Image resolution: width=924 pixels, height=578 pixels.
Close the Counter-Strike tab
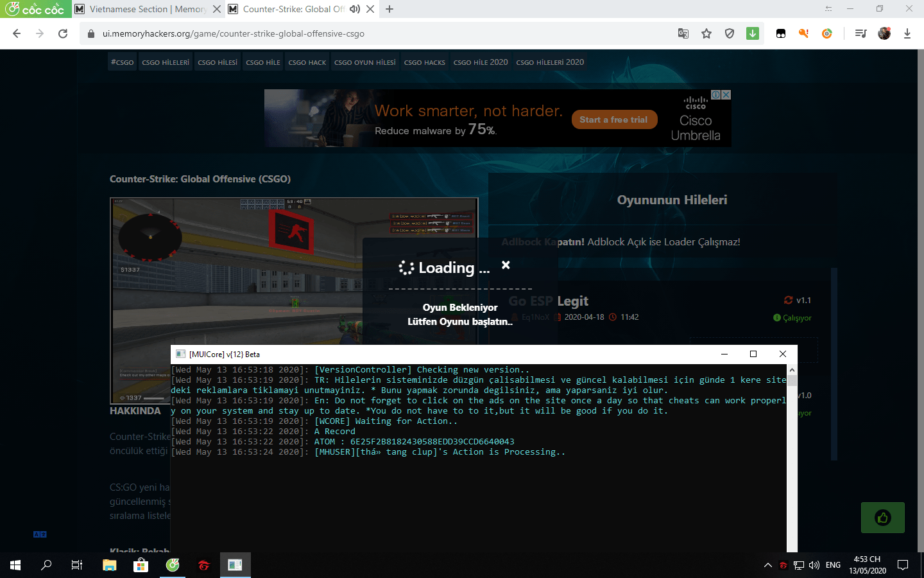(370, 9)
